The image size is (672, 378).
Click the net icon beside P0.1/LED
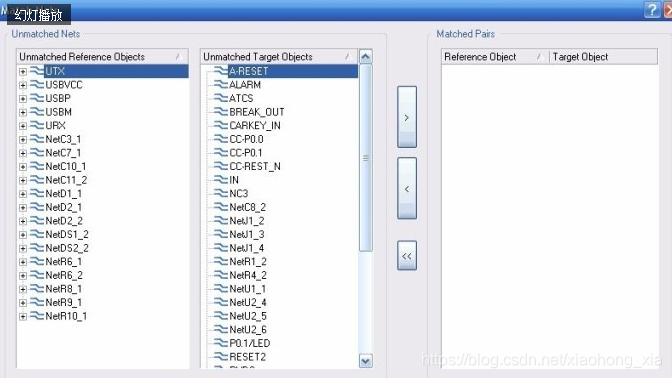coord(221,343)
